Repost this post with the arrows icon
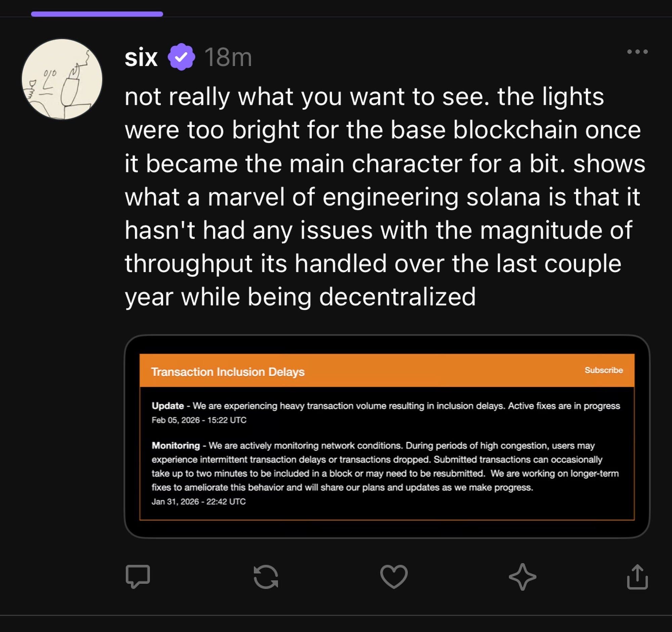 click(x=266, y=577)
